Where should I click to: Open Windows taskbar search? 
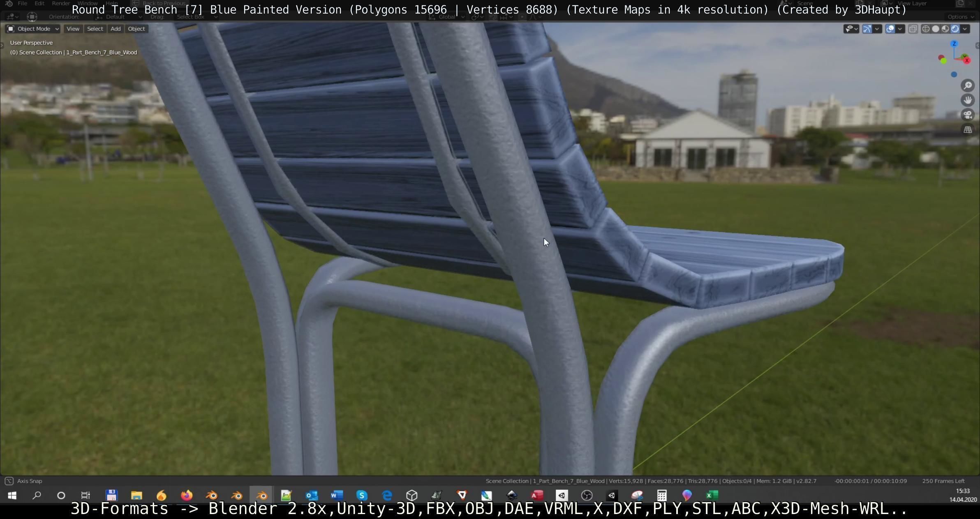click(37, 495)
